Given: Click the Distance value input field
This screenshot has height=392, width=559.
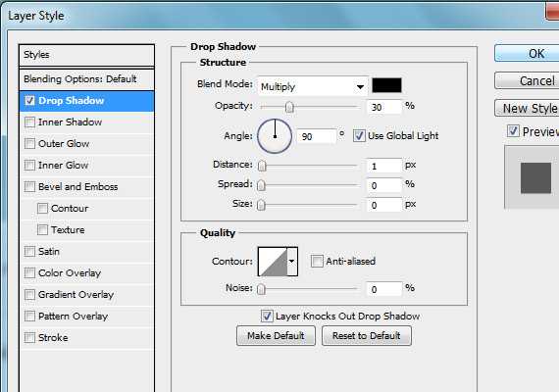Looking at the screenshot, I should (384, 166).
